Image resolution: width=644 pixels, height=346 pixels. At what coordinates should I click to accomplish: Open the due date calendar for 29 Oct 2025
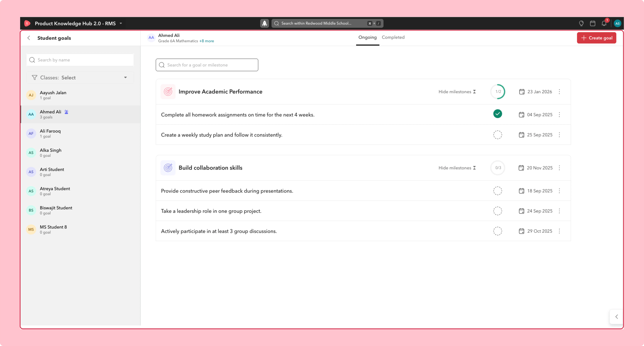click(x=521, y=231)
